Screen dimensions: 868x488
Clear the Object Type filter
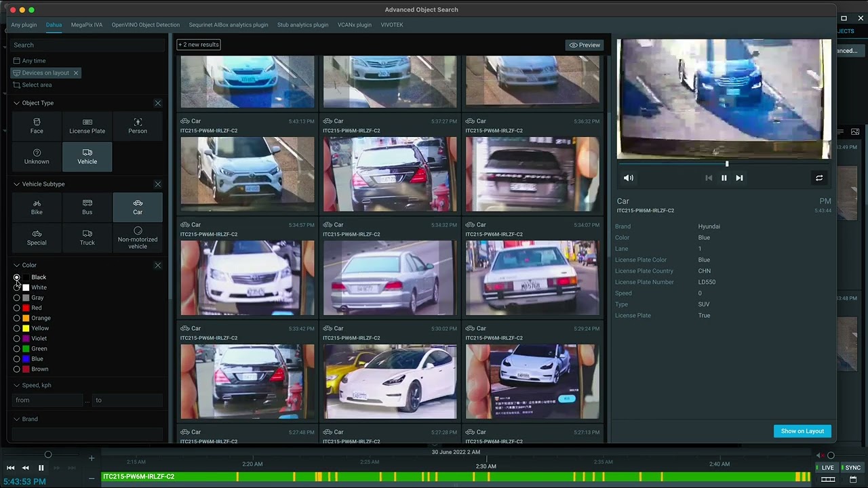coord(158,103)
